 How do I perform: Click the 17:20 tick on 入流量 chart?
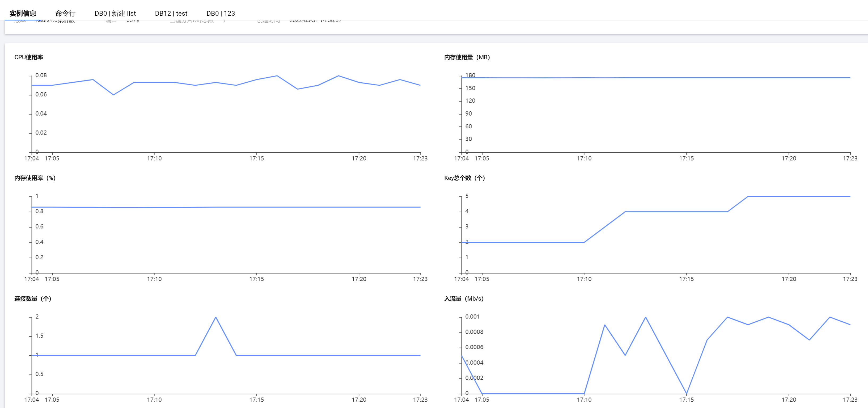click(789, 400)
